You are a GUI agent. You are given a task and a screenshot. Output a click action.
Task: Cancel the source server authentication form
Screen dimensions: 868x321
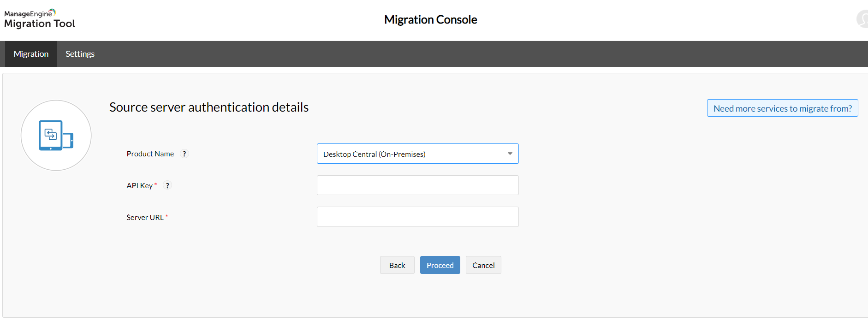483,265
